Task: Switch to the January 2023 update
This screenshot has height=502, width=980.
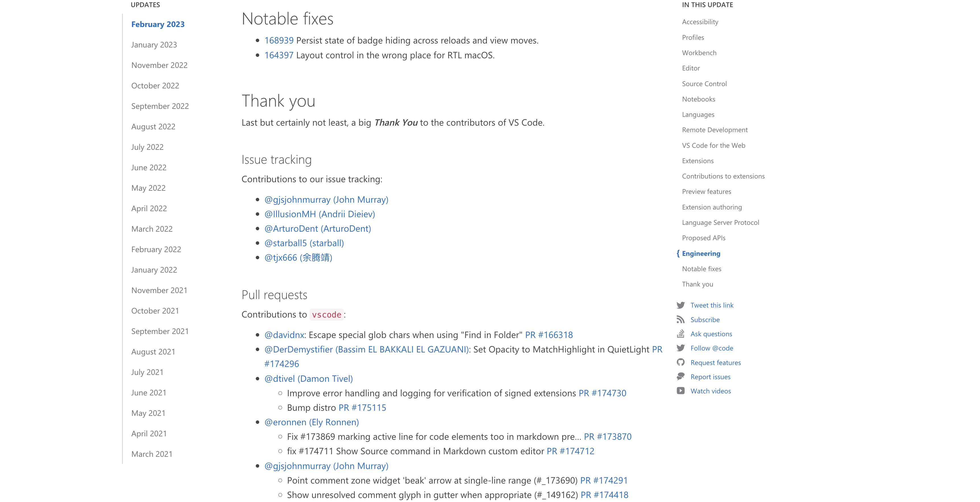Action: coord(154,45)
